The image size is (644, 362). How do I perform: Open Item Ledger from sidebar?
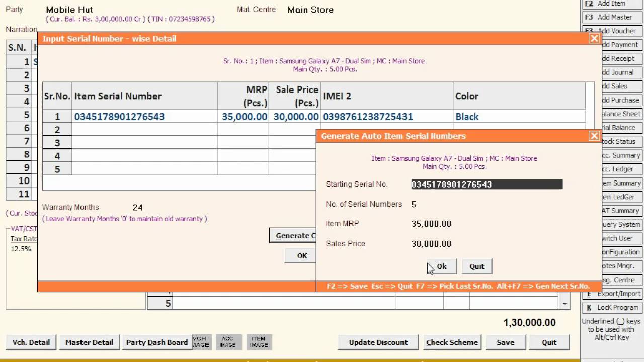[x=622, y=197]
